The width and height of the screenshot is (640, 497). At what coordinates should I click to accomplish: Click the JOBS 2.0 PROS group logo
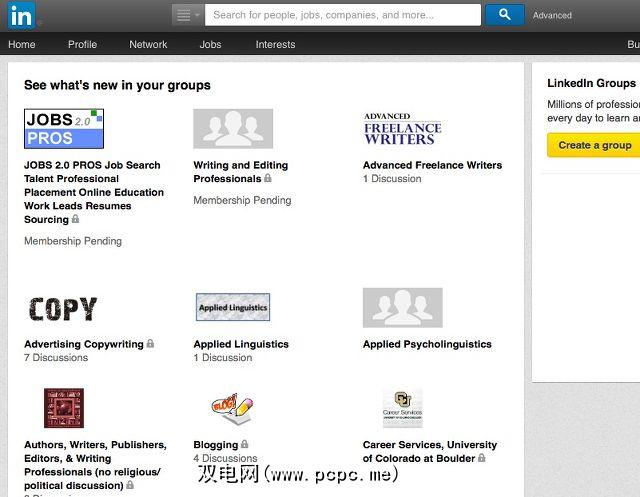pos(64,129)
